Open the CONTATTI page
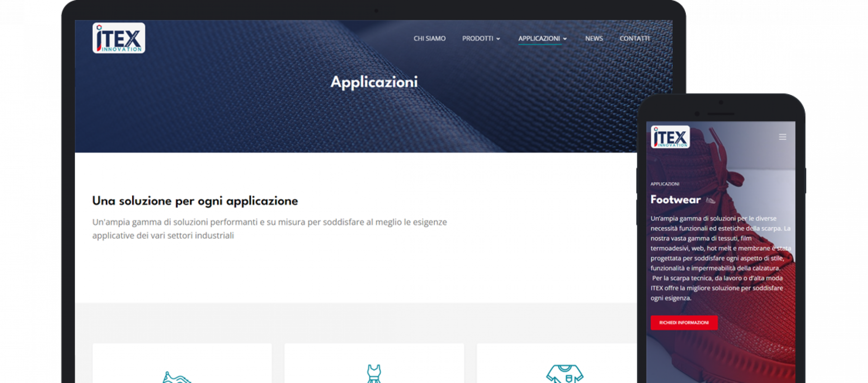The height and width of the screenshot is (383, 868). 635,38
